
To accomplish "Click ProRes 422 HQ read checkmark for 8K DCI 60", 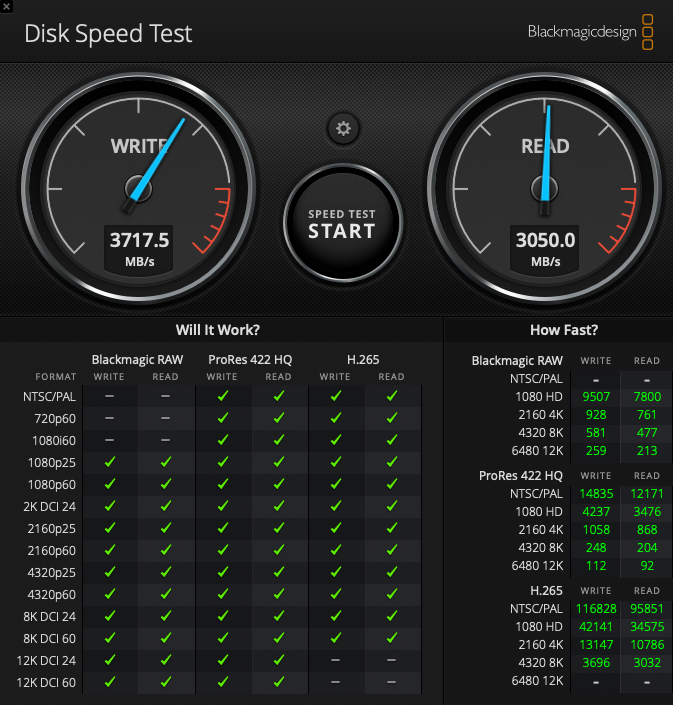I will (279, 638).
